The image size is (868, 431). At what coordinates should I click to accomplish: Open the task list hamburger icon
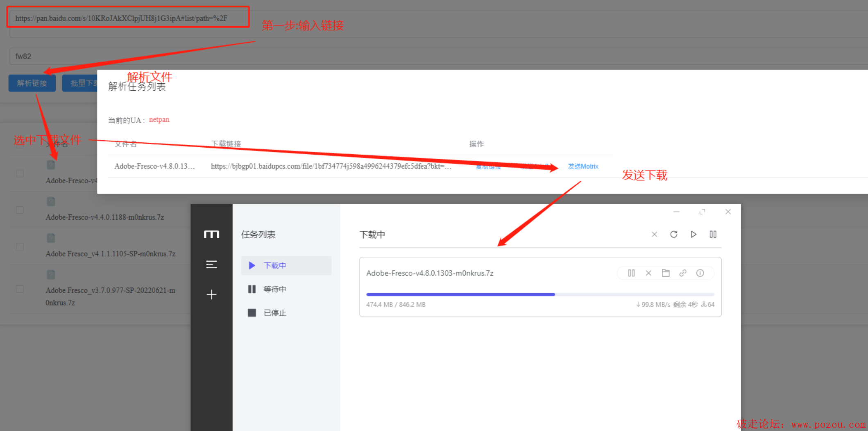pyautogui.click(x=211, y=265)
